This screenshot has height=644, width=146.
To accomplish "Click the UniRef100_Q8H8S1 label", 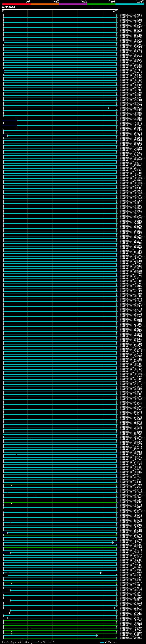I will tap(131, 65).
